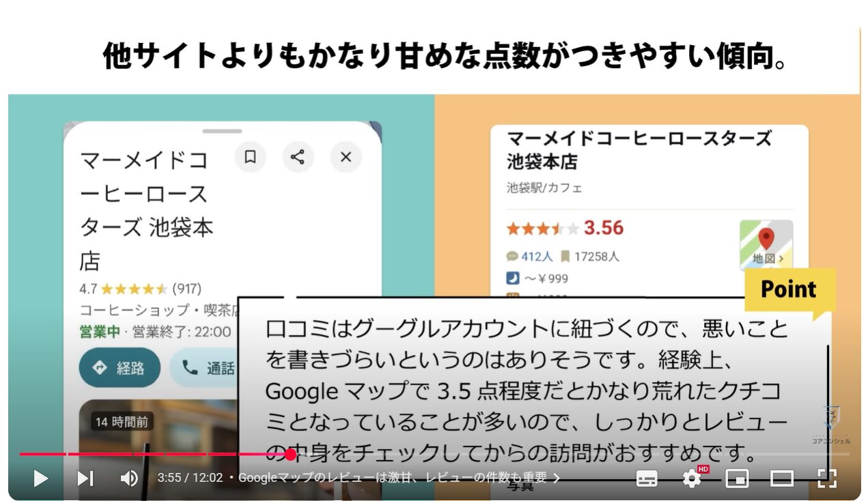Viewport: 868px width, 503px height.
Task: Open the HD settings gear menu
Action: click(x=692, y=478)
